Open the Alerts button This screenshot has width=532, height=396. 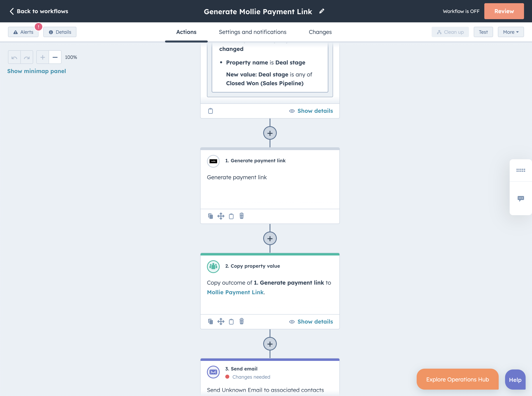pyautogui.click(x=23, y=32)
